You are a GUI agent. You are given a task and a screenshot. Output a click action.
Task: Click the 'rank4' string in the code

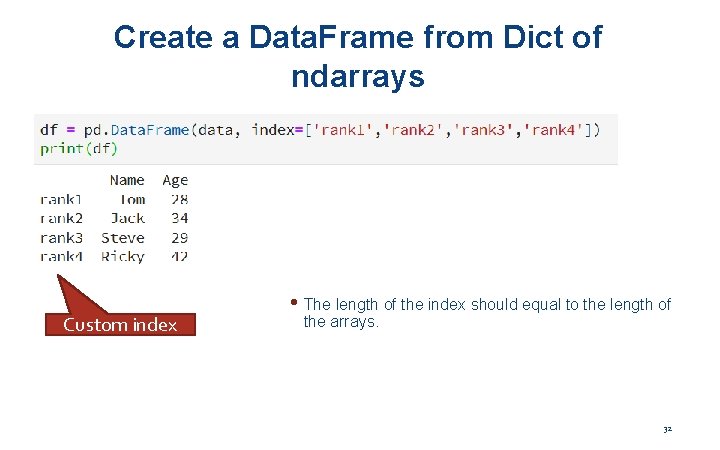(553, 130)
